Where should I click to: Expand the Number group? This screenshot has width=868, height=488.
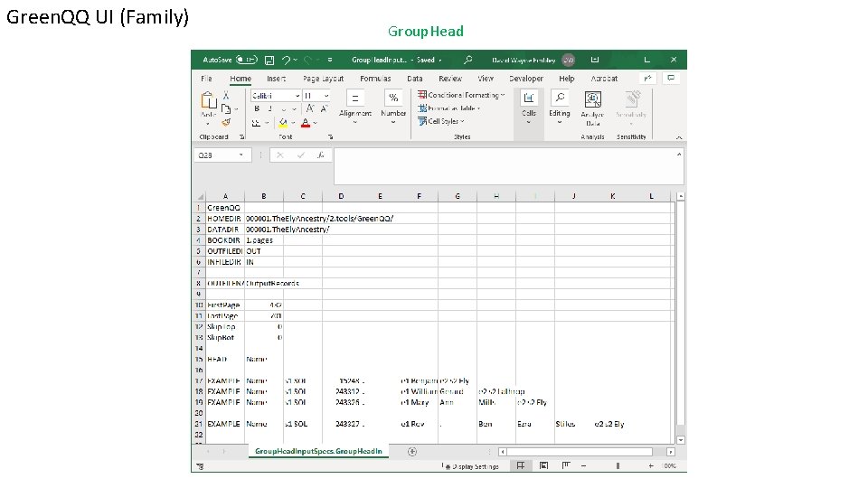point(393,106)
